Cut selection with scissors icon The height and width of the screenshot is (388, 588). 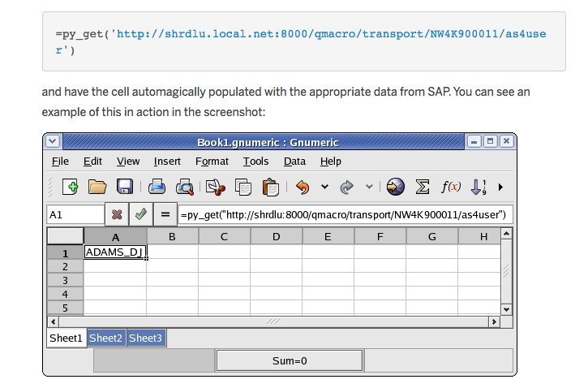pos(215,188)
